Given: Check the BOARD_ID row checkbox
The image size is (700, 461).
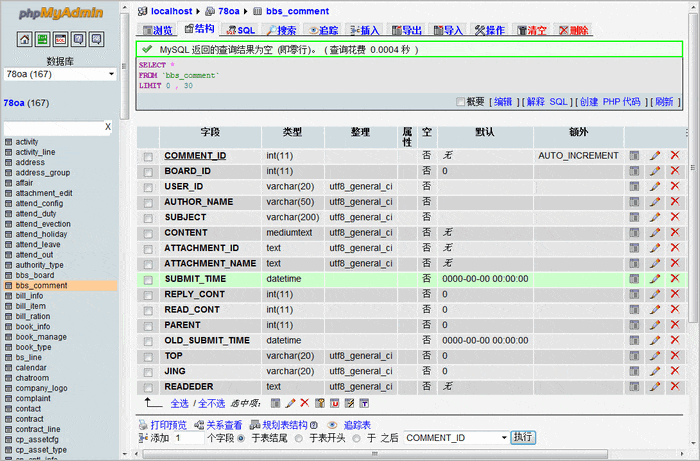Looking at the screenshot, I should [148, 172].
